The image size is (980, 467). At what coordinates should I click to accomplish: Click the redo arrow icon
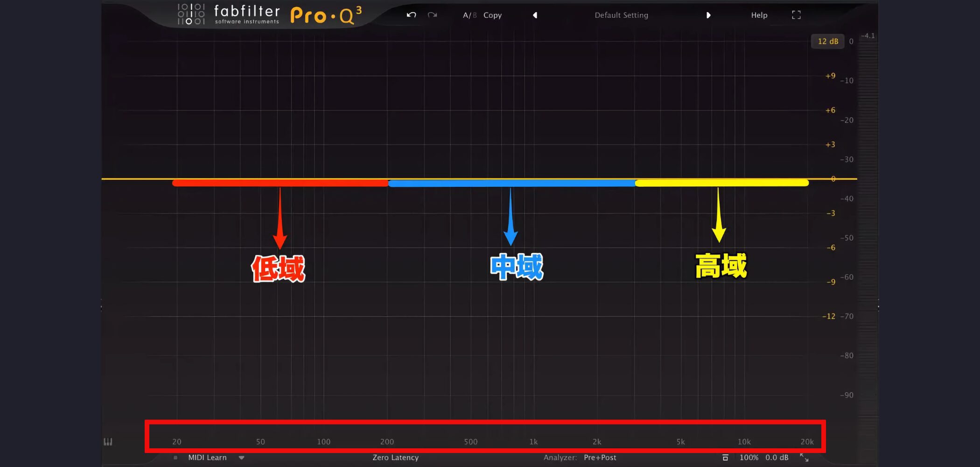pos(433,15)
